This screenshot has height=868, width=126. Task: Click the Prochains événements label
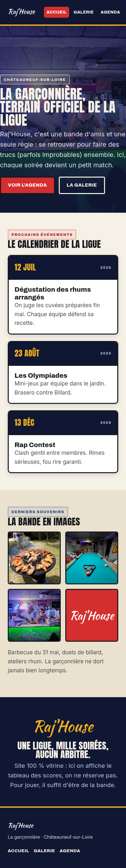tap(42, 235)
